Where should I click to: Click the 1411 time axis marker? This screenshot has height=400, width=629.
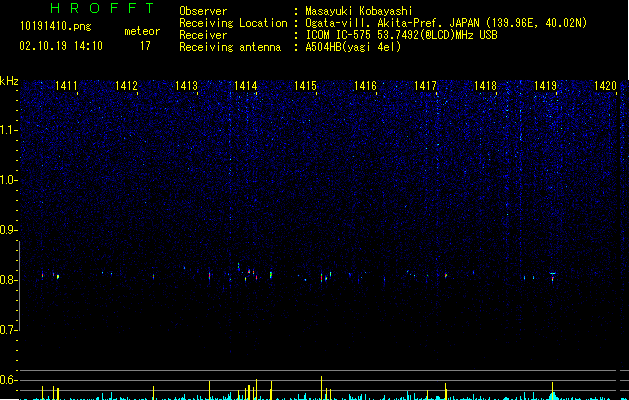pyautogui.click(x=66, y=86)
